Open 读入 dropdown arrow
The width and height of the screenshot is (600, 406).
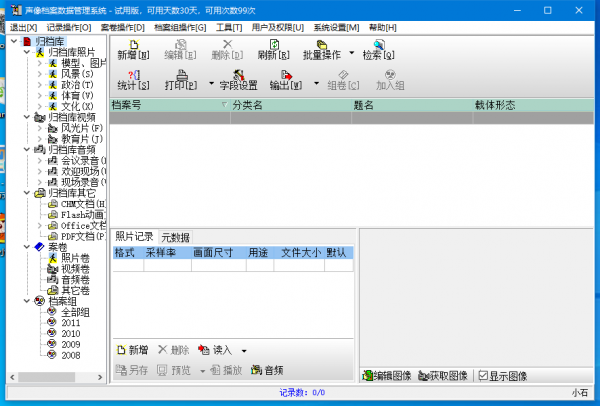click(x=244, y=351)
